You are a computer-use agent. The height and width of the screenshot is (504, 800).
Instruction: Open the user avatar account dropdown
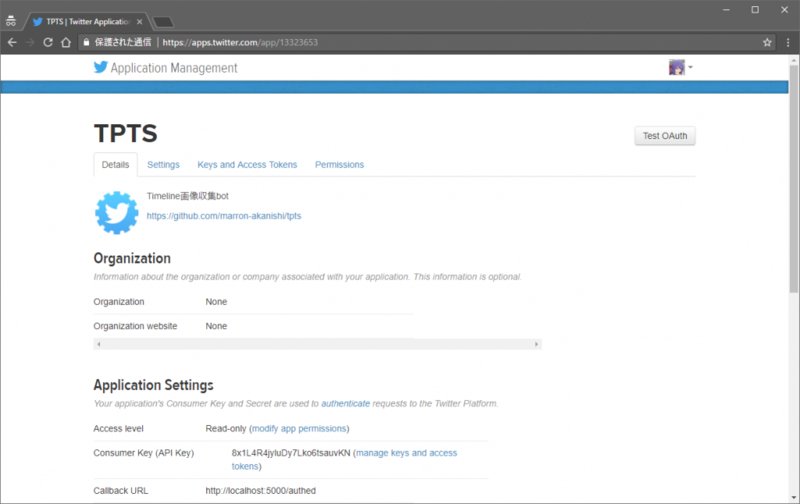coord(681,67)
